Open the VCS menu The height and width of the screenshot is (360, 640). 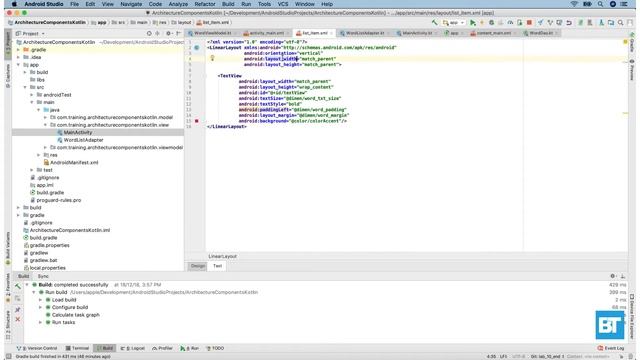(x=283, y=4)
